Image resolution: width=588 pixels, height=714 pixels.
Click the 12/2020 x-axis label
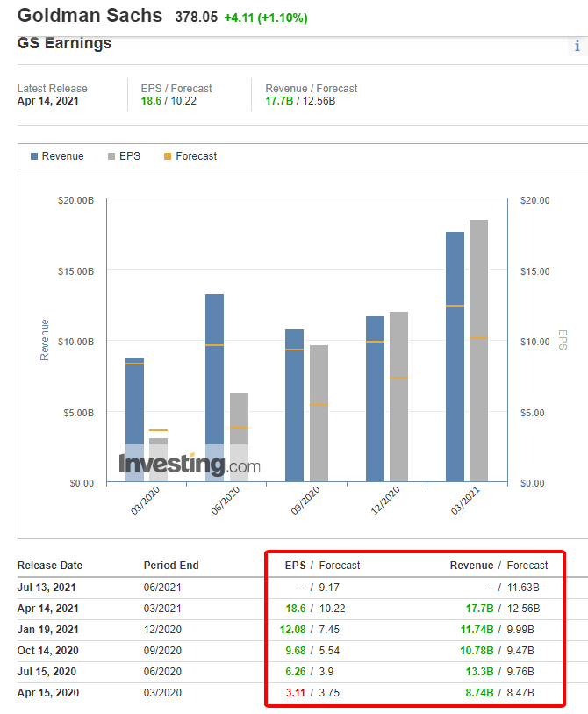click(385, 500)
